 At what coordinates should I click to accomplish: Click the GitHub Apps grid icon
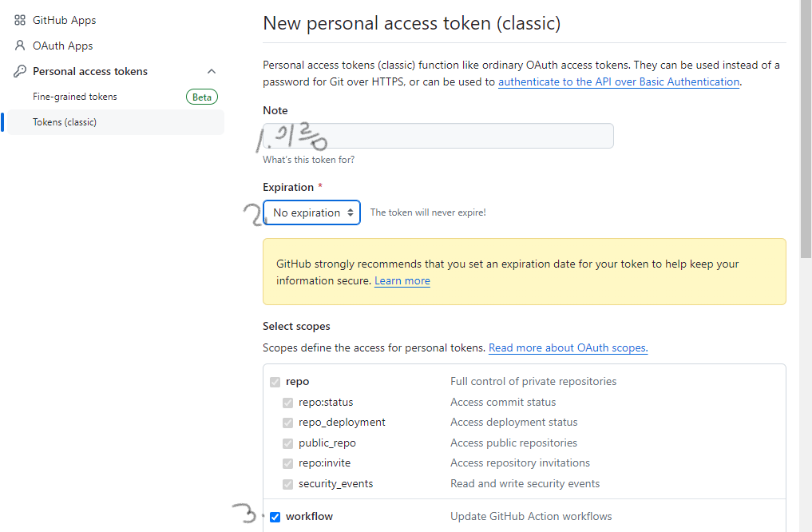coord(20,20)
